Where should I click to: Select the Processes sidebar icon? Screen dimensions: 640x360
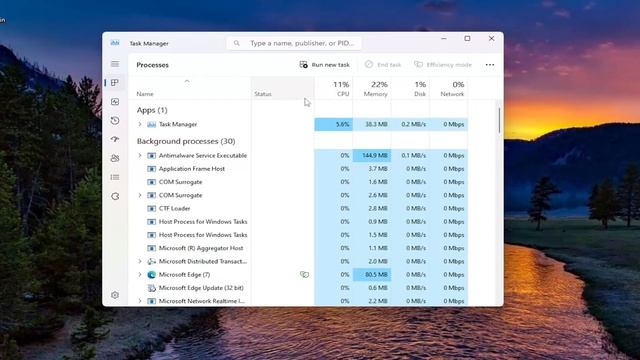(115, 83)
